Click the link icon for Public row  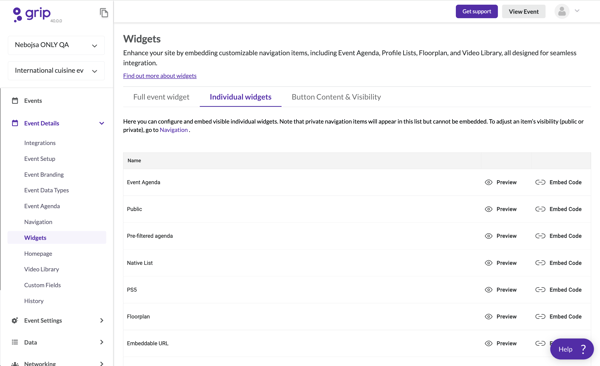pos(540,209)
